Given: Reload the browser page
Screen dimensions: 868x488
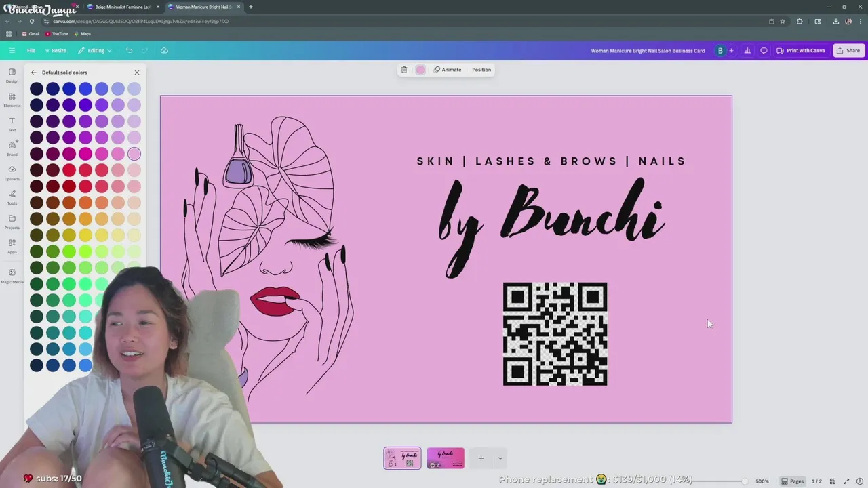Looking at the screenshot, I should (x=31, y=21).
